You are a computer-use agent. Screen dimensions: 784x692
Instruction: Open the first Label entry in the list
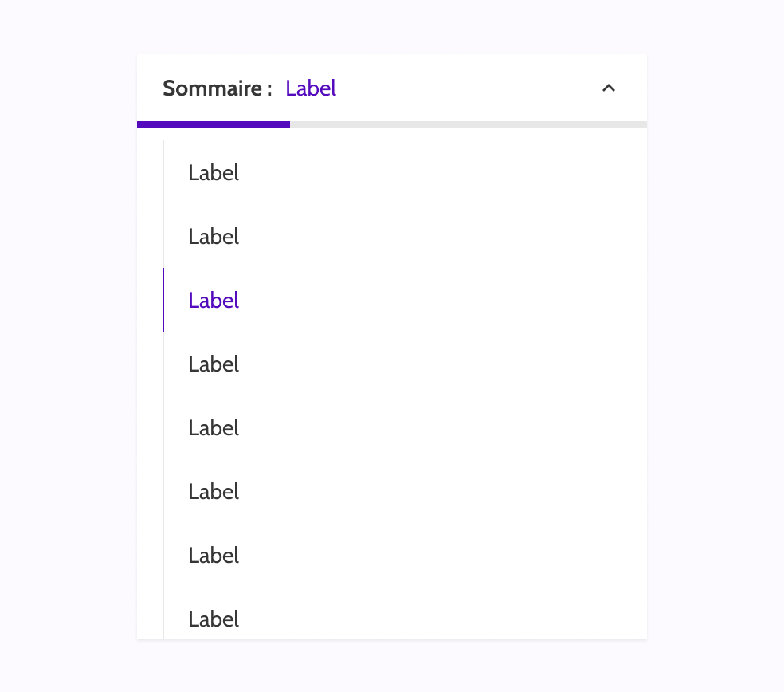pyautogui.click(x=213, y=172)
